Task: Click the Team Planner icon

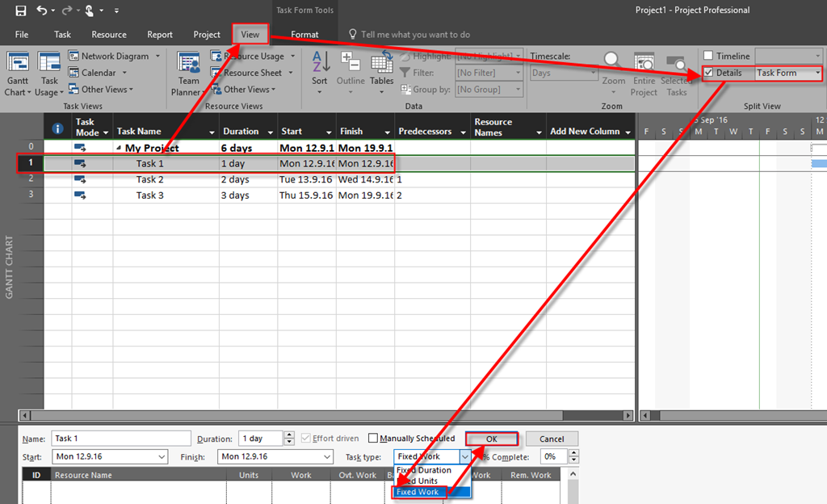Action: click(188, 63)
